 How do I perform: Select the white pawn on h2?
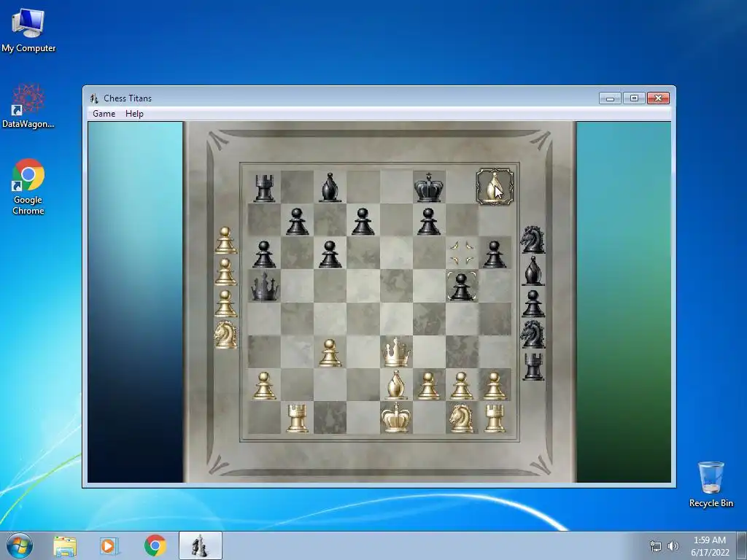coord(495,386)
